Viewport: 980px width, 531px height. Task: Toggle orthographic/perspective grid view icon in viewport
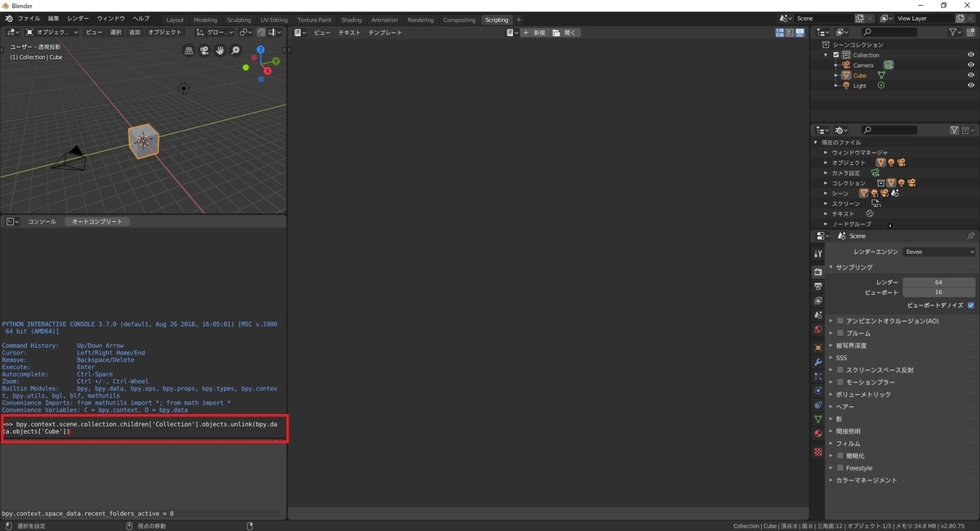click(189, 51)
